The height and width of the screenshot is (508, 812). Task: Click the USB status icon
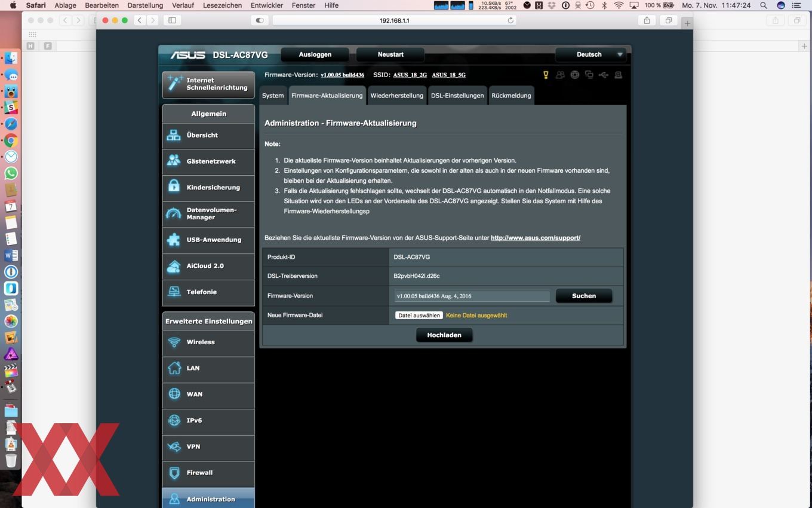point(604,75)
